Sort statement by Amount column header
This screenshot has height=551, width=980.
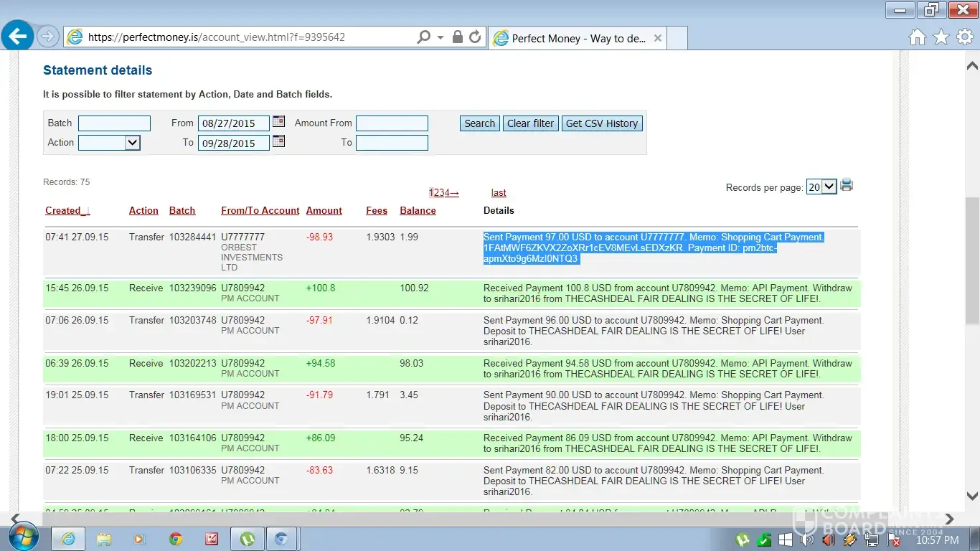pos(324,210)
